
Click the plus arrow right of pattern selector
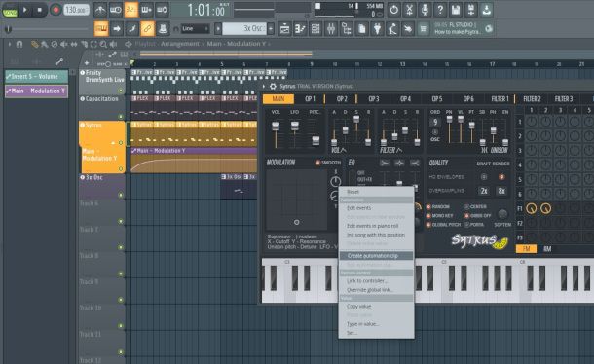coord(271,29)
